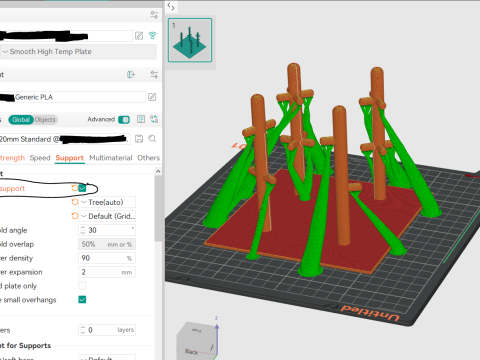
Task: Open the Smooth High Temp Plate dropdown
Action: pyautogui.click(x=78, y=52)
